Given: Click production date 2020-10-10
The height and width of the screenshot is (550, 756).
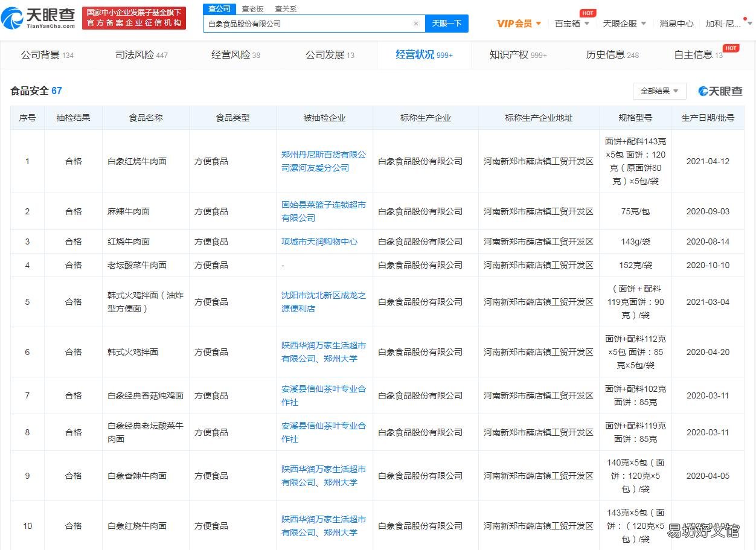Looking at the screenshot, I should pos(708,265).
